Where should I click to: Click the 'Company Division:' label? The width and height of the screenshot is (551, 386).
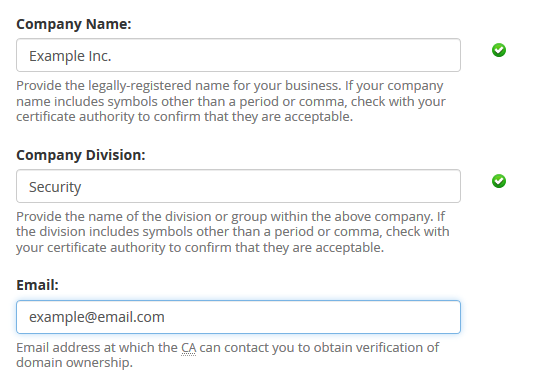81,155
